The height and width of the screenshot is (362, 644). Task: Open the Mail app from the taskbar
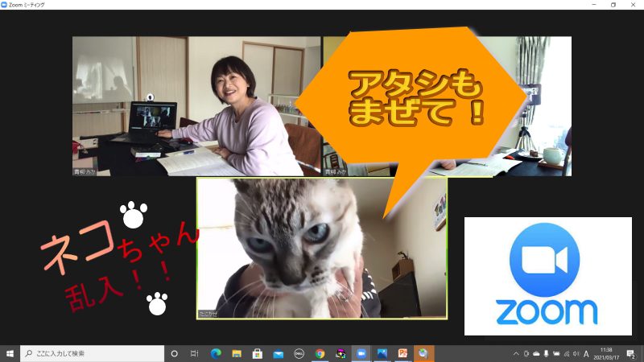[279, 353]
